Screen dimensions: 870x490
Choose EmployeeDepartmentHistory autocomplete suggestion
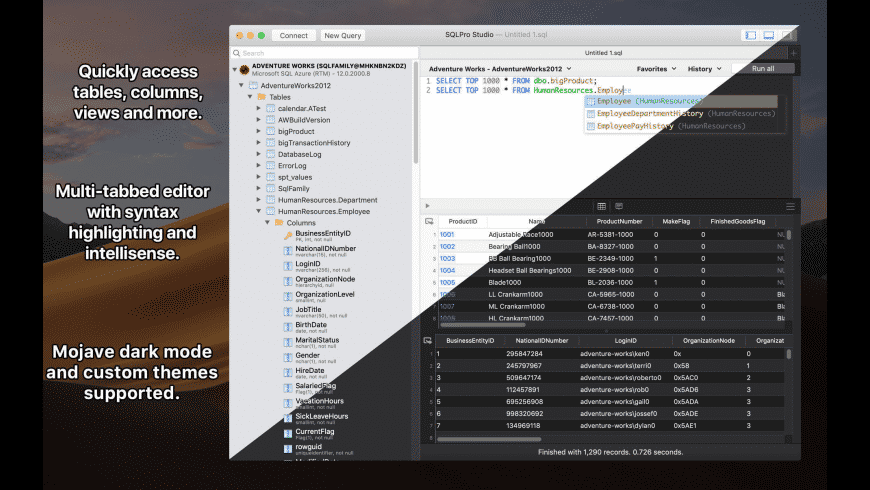click(681, 113)
